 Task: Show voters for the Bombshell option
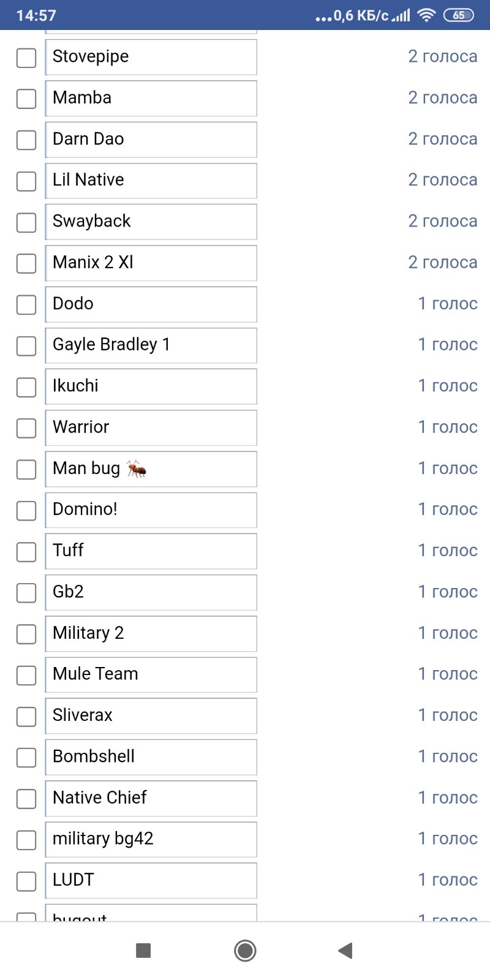[x=448, y=756]
